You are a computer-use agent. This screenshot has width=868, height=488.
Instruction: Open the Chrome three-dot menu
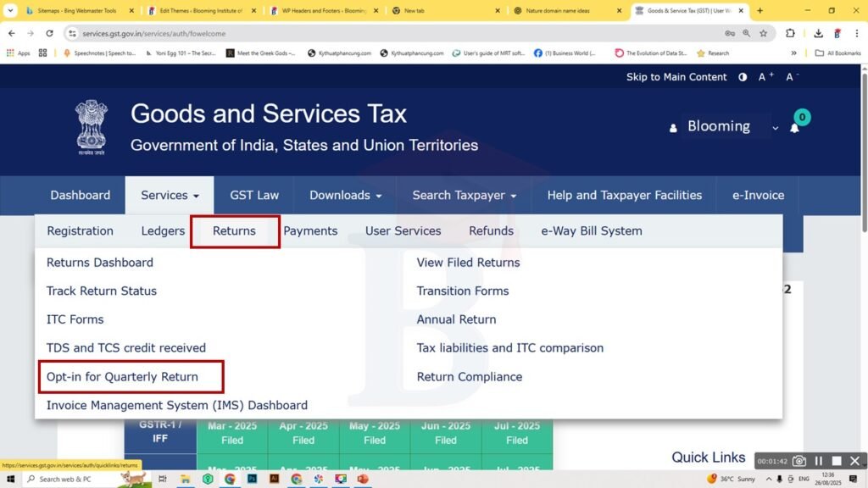856,33
